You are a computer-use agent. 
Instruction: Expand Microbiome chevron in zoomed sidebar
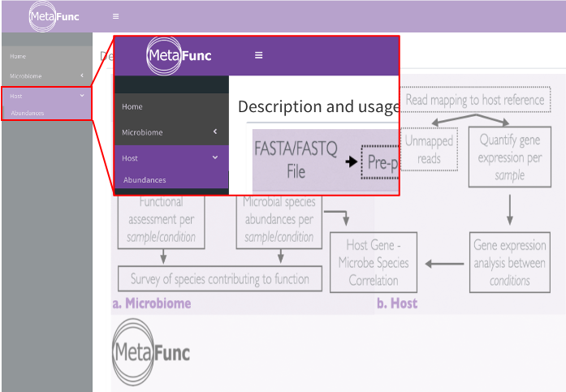tap(215, 131)
